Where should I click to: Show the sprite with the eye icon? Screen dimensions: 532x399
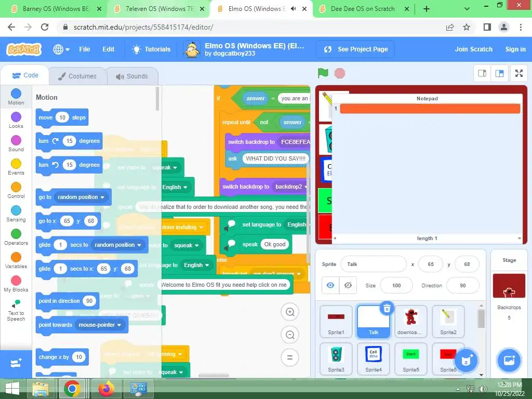(x=330, y=285)
